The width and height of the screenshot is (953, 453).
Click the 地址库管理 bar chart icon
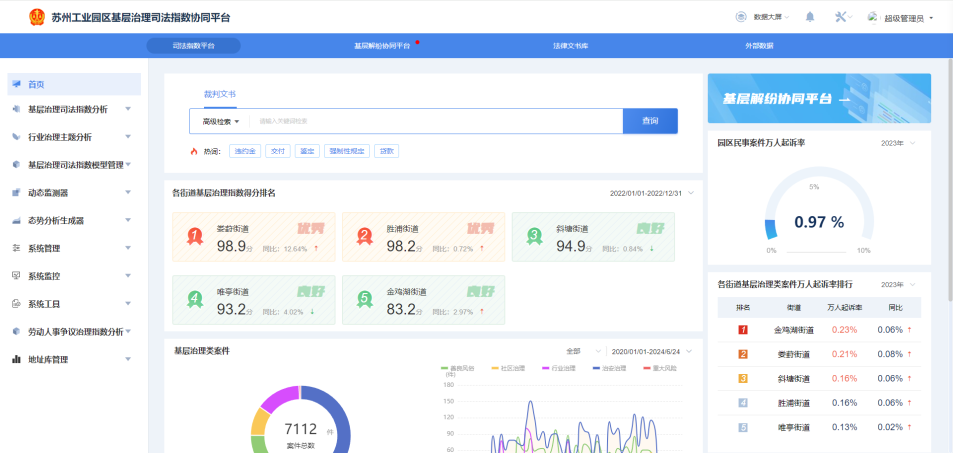pyautogui.click(x=17, y=359)
